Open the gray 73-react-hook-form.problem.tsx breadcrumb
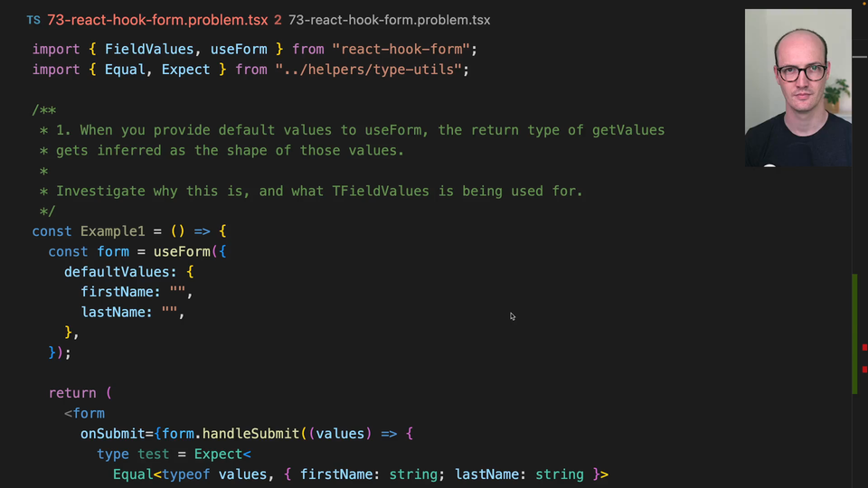 [x=389, y=21]
